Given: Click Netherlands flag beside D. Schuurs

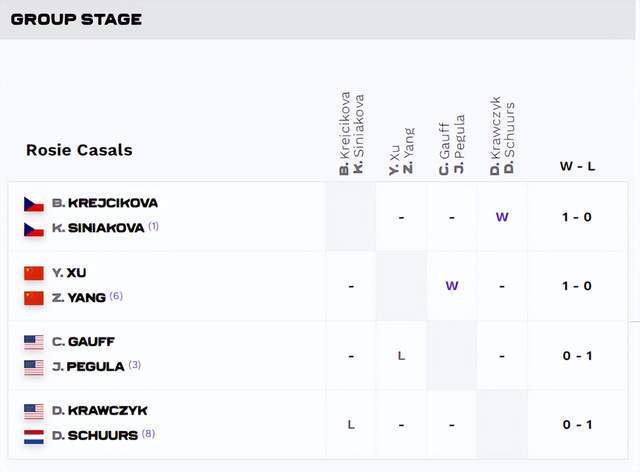Looking at the screenshot, I should pos(34,436).
